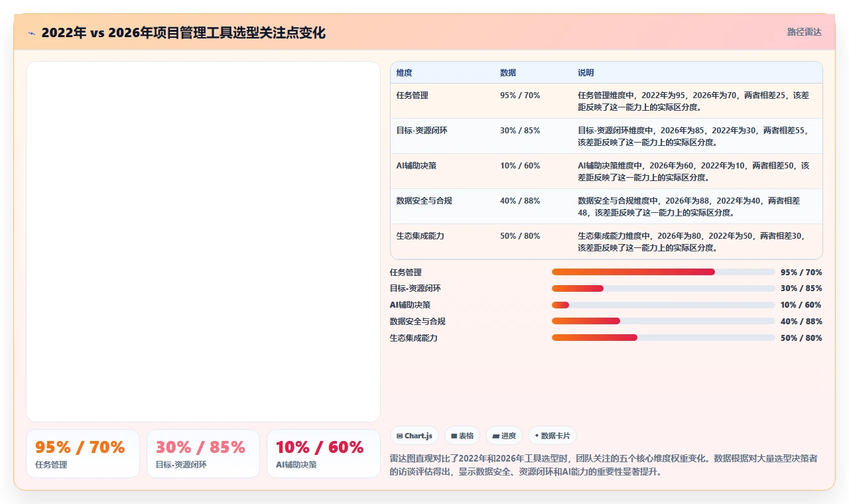Image resolution: width=849 pixels, height=504 pixels.
Task: Open the red 10% / 60% stat card
Action: [324, 454]
